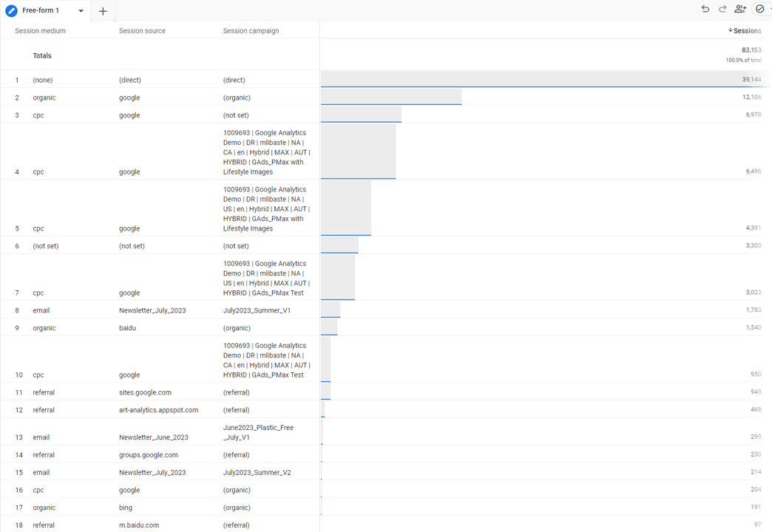The image size is (772, 532).
Task: Click the sort arrow beside Sessions header
Action: click(731, 31)
